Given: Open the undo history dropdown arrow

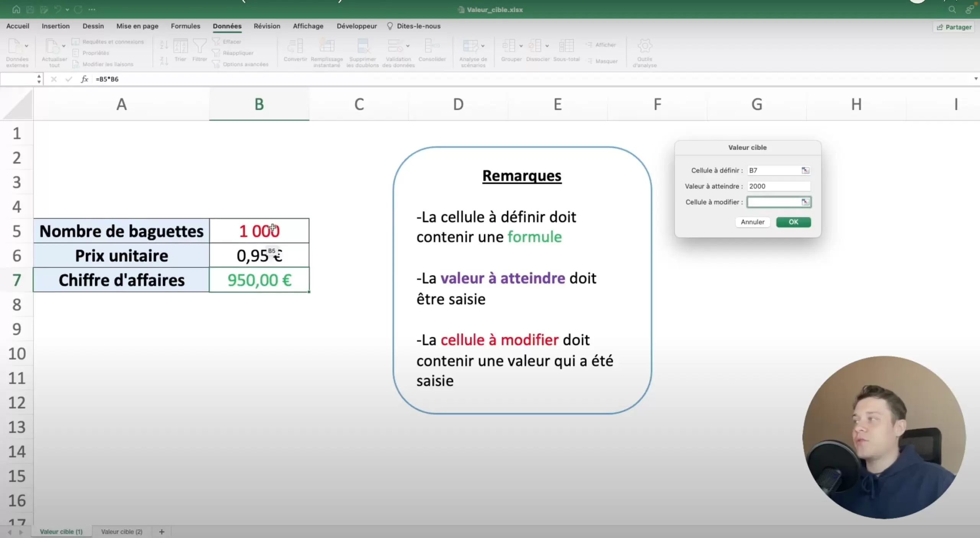Looking at the screenshot, I should click(67, 10).
